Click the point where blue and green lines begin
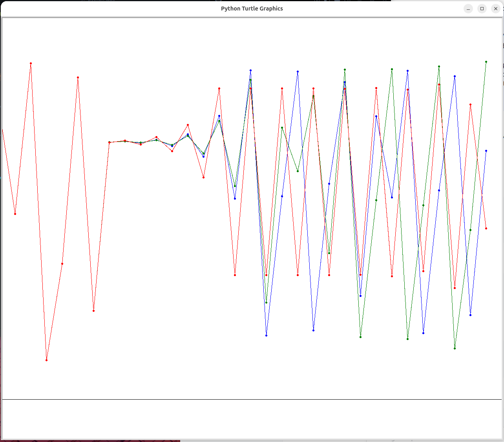Screen dimensions: 504x442 pos(109,142)
